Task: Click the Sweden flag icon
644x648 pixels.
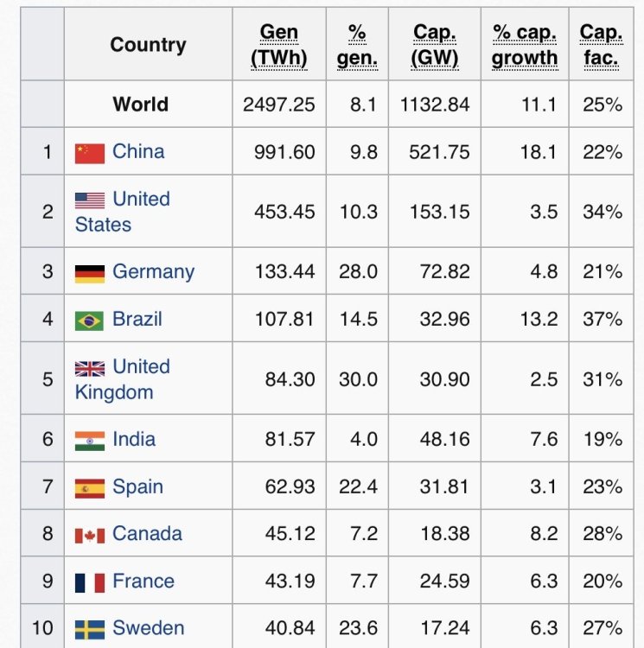Action: click(90, 629)
